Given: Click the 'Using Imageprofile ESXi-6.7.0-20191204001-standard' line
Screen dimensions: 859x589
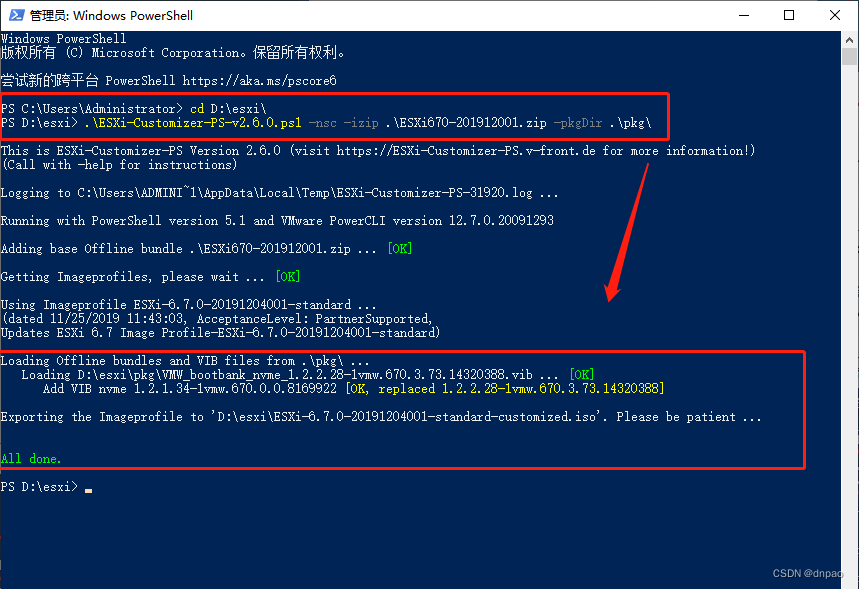Looking at the screenshot, I should click(x=188, y=305).
